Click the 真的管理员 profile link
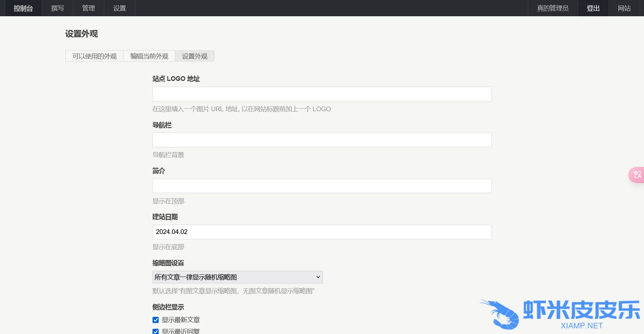 (x=553, y=8)
